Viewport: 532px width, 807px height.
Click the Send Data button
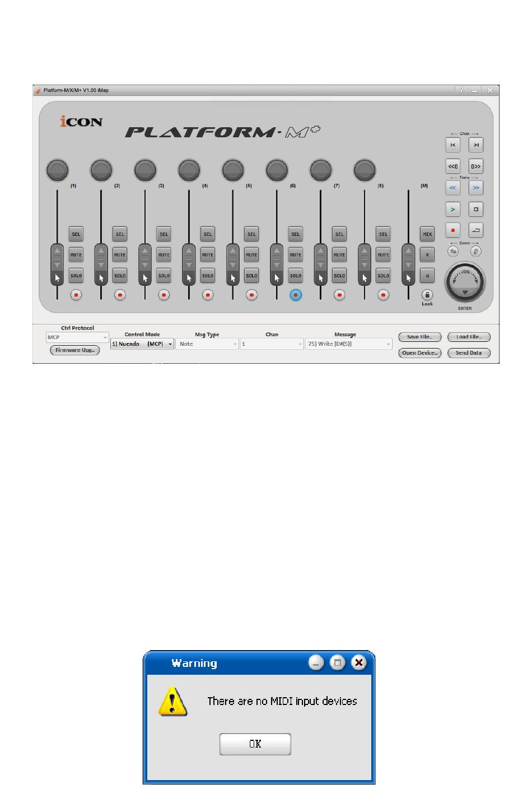pos(469,353)
